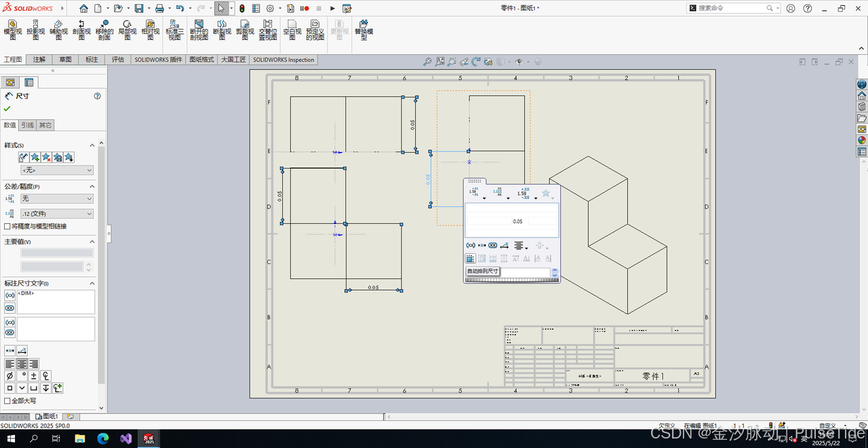Open tolerance type dropdown in dimension palette
Viewport: 868px width, 448px height.
click(484, 198)
